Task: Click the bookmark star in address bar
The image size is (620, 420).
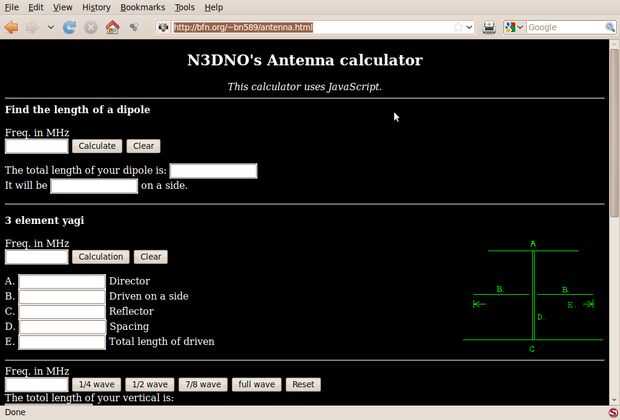Action: (x=458, y=27)
